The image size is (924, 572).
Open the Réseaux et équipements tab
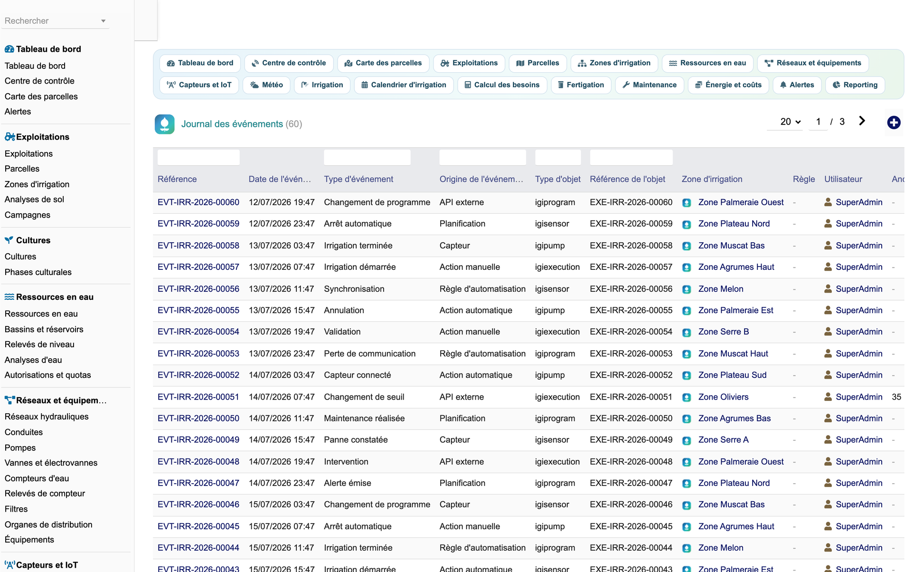[x=813, y=63]
